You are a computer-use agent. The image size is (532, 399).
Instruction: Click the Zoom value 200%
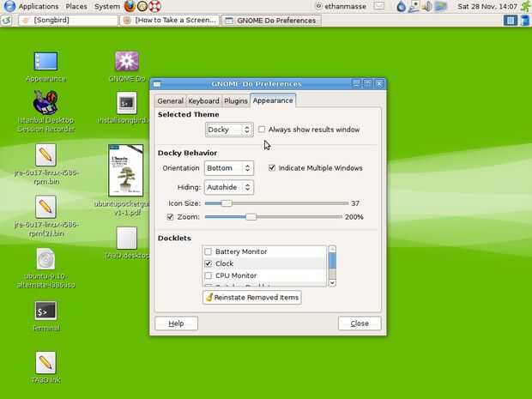pyautogui.click(x=354, y=217)
